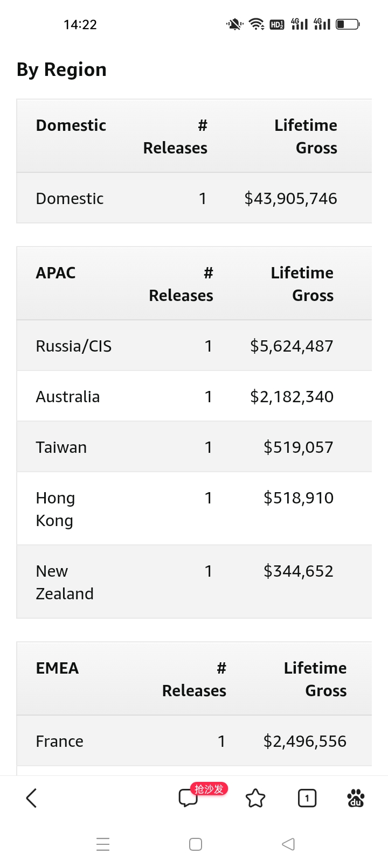Open Android recent apps menu icon
Image resolution: width=388 pixels, height=868 pixels.
103,844
